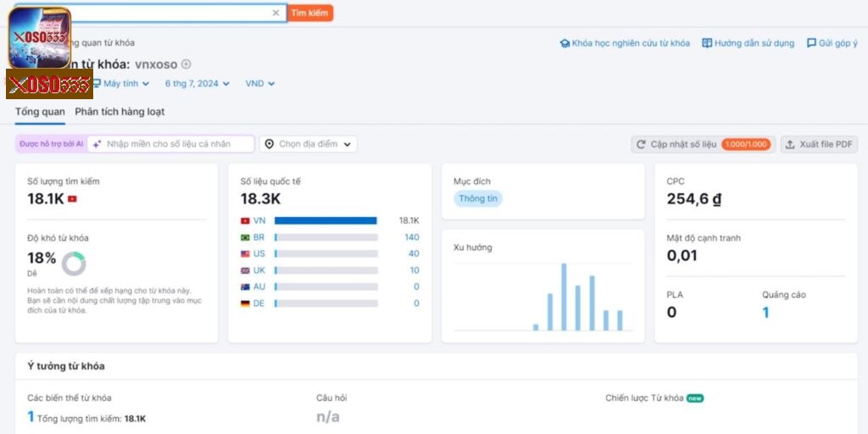Click the graduation cap course icon
This screenshot has width=868, height=434.
click(565, 43)
